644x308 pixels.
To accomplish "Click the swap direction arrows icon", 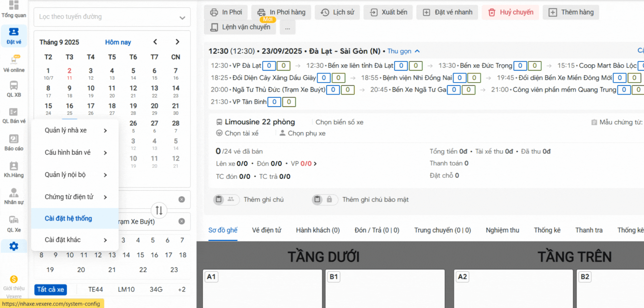I will 159,211.
